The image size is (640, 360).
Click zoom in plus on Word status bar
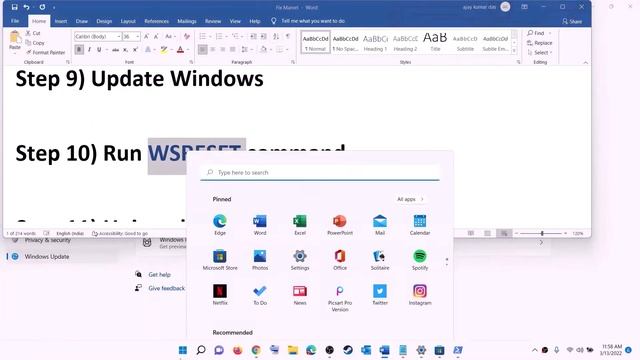tap(565, 233)
